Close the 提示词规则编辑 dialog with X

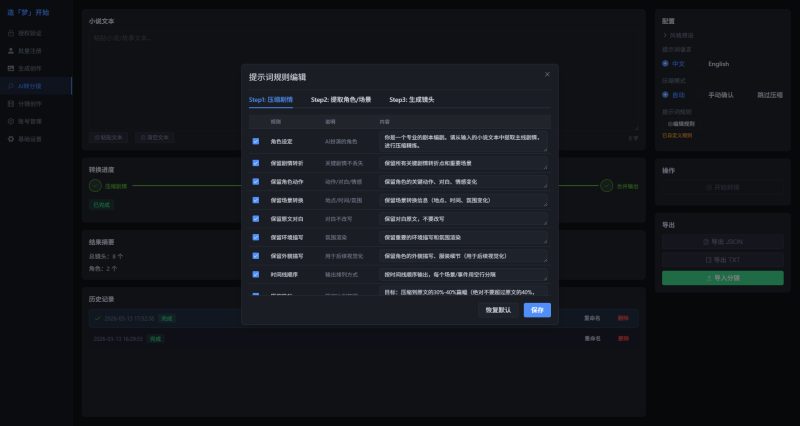[x=547, y=74]
